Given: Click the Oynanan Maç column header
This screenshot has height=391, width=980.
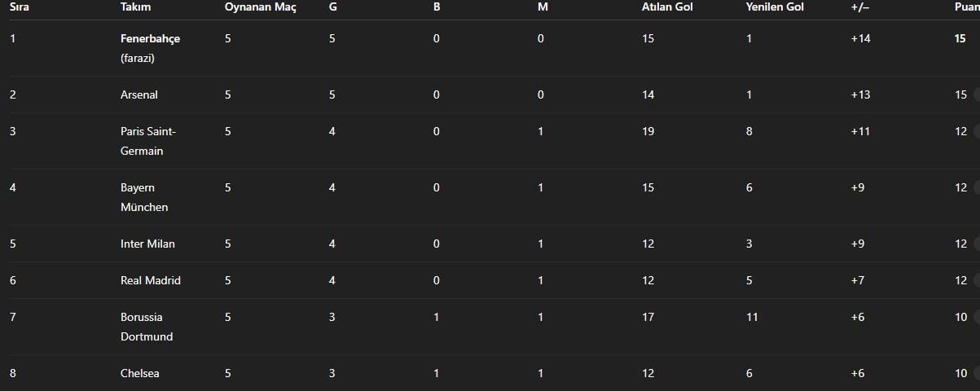Looking at the screenshot, I should coord(261,7).
